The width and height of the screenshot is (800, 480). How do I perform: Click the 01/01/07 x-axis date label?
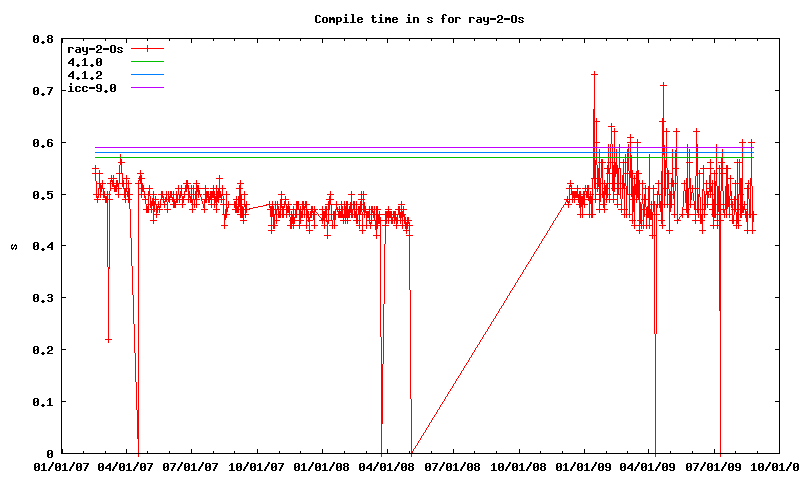pyautogui.click(x=60, y=466)
